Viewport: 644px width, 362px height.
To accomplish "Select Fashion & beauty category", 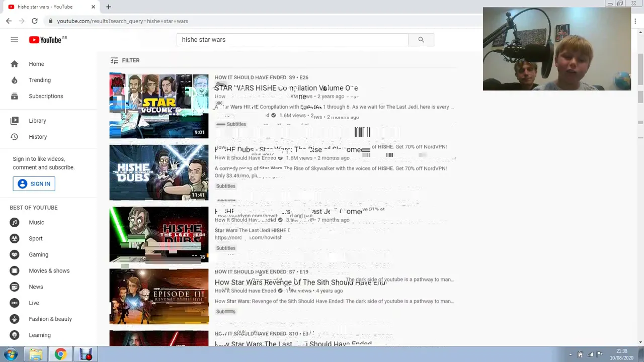I will point(50,319).
